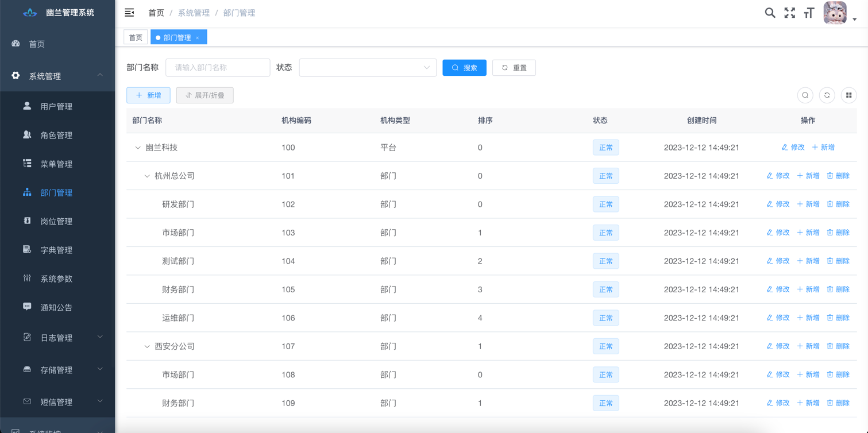This screenshot has width=868, height=433.
Task: Click the 正常 status tag for 运维部门
Action: 605,318
